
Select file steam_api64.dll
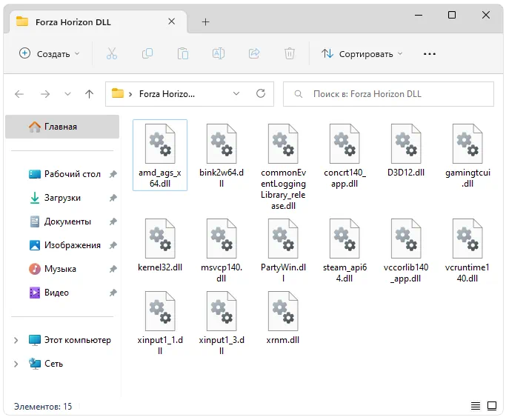click(x=344, y=250)
